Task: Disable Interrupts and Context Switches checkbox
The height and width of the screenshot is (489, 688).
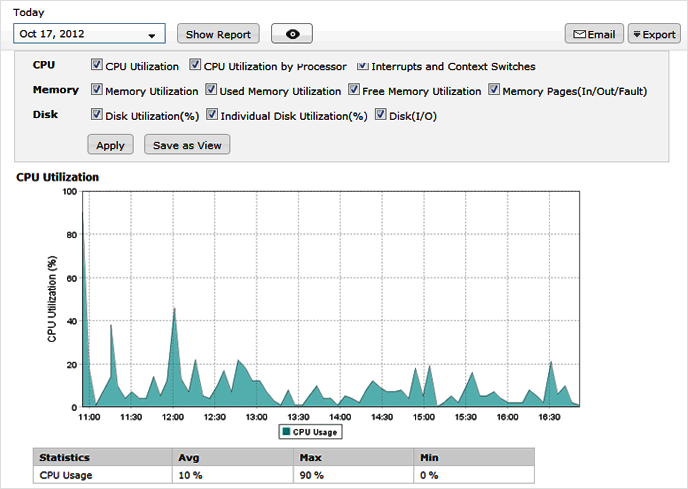Action: 363,65
